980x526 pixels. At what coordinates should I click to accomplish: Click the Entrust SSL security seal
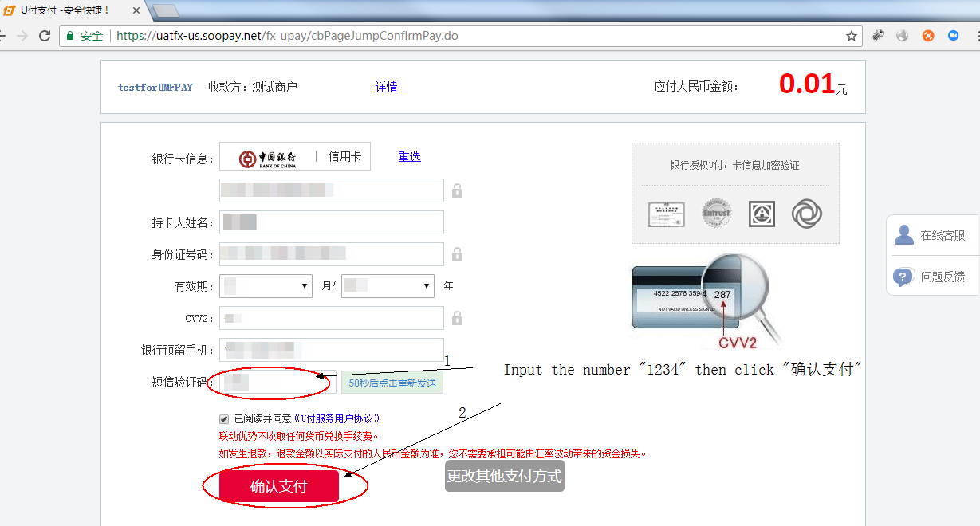[715, 213]
